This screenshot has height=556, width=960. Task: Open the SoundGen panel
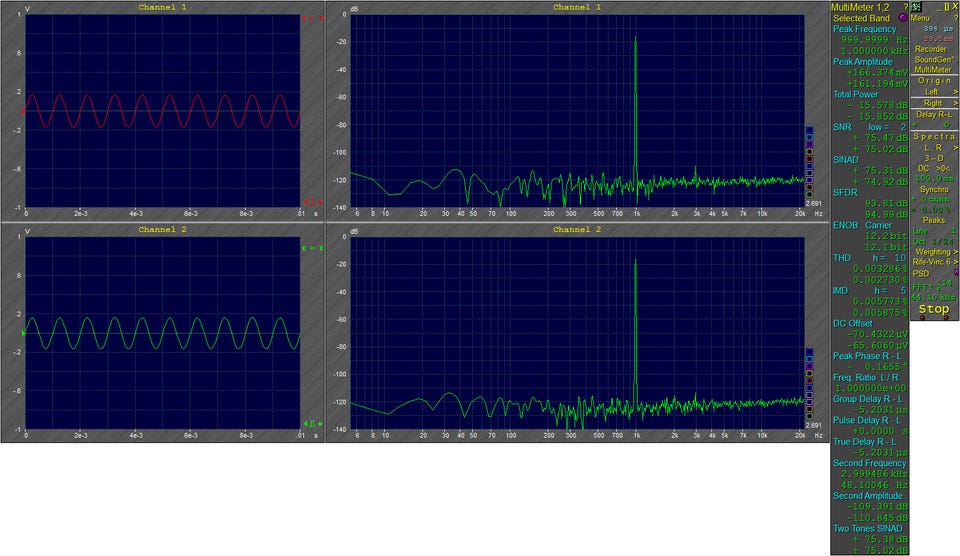tap(934, 59)
